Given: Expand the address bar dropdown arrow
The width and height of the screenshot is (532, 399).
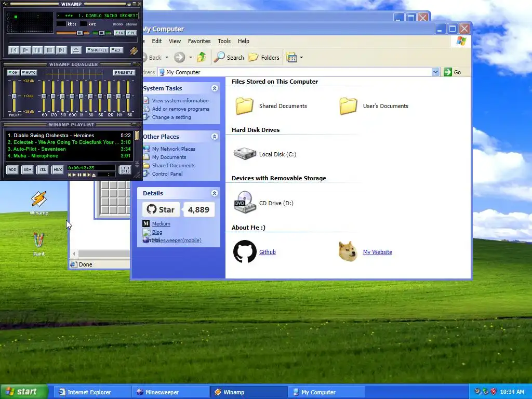Looking at the screenshot, I should (x=436, y=72).
